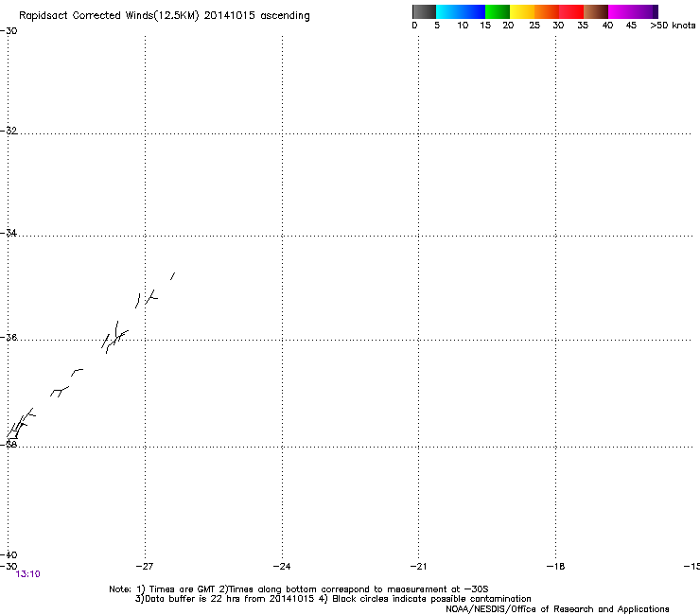Click the legend tick label 25
Image resolution: width=700 pixels, height=615 pixels.
534,26
